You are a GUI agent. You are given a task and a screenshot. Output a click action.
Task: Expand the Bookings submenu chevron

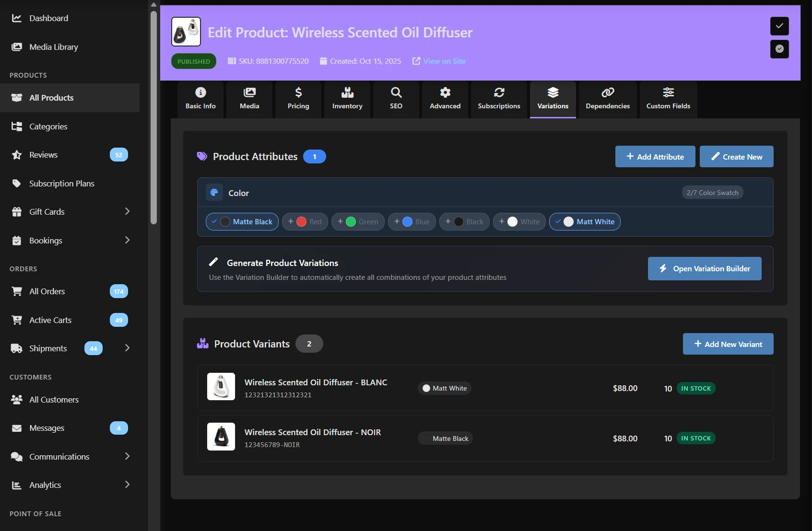(x=127, y=240)
